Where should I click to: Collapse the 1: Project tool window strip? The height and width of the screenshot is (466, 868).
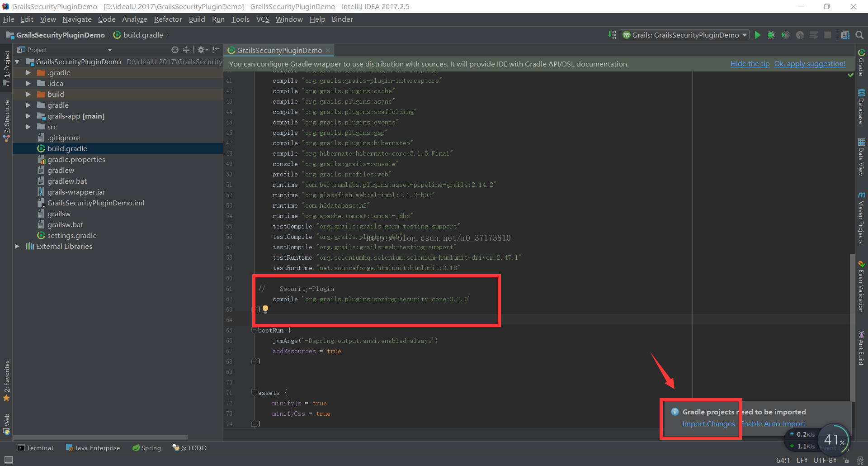(6, 68)
